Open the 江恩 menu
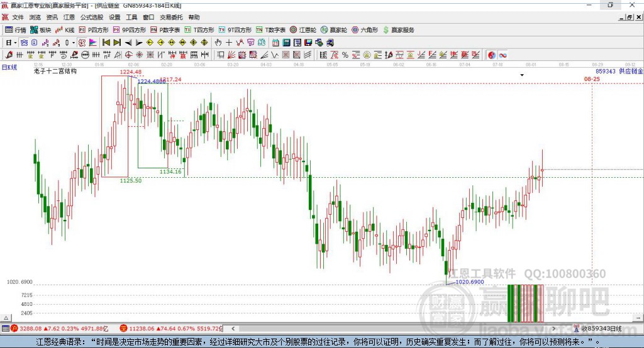Viewport: 644px width, 348px height. 69,17
